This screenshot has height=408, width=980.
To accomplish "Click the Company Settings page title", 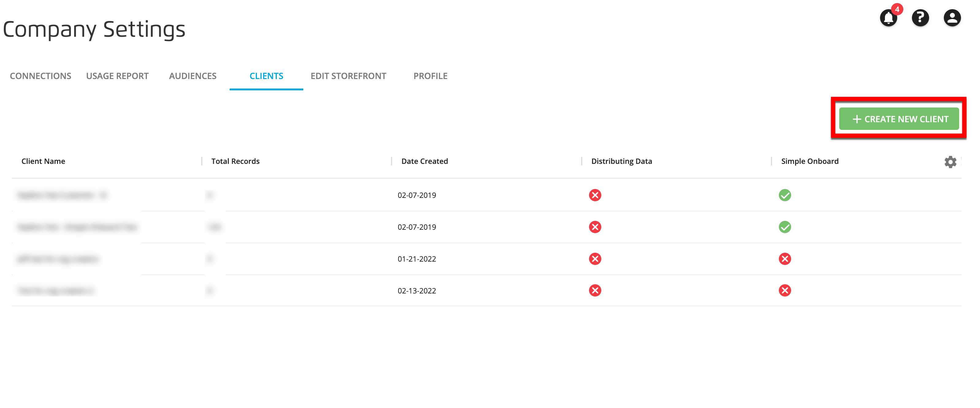I will pos(94,30).
